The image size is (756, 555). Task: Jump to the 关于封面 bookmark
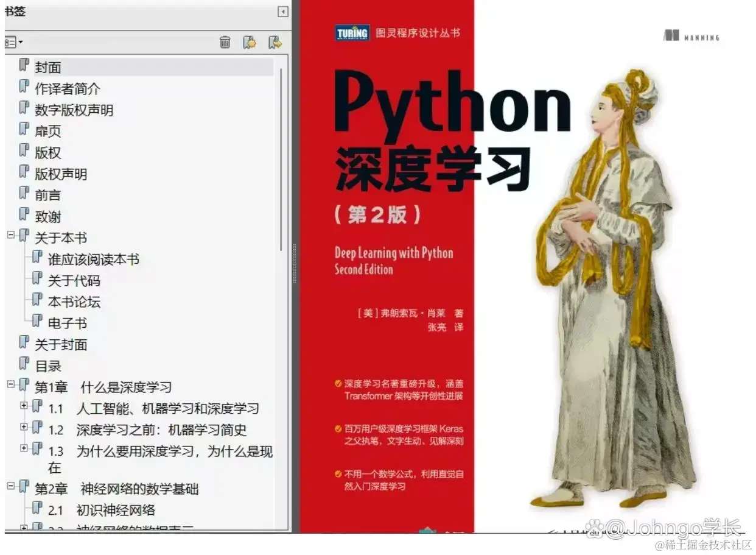coord(61,345)
